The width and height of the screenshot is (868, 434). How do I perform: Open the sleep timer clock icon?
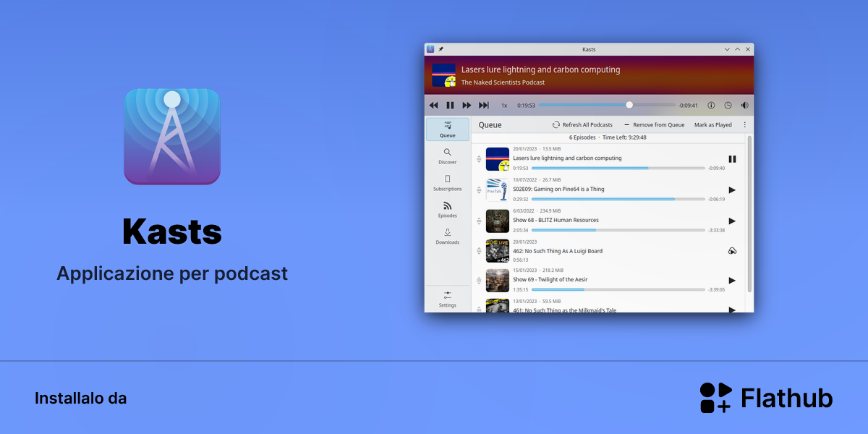click(728, 105)
